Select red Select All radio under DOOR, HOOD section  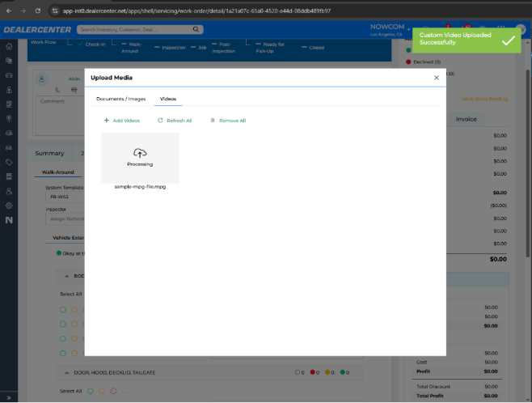click(x=113, y=391)
